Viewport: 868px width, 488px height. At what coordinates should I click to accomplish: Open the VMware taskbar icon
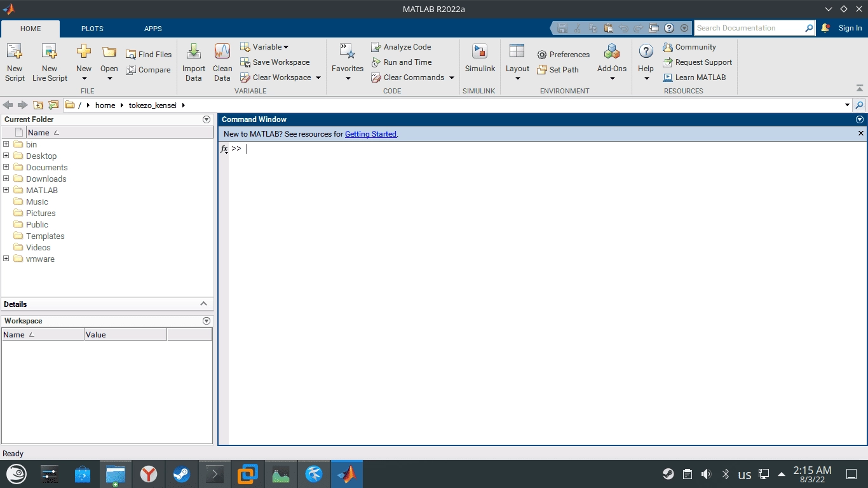pos(248,474)
